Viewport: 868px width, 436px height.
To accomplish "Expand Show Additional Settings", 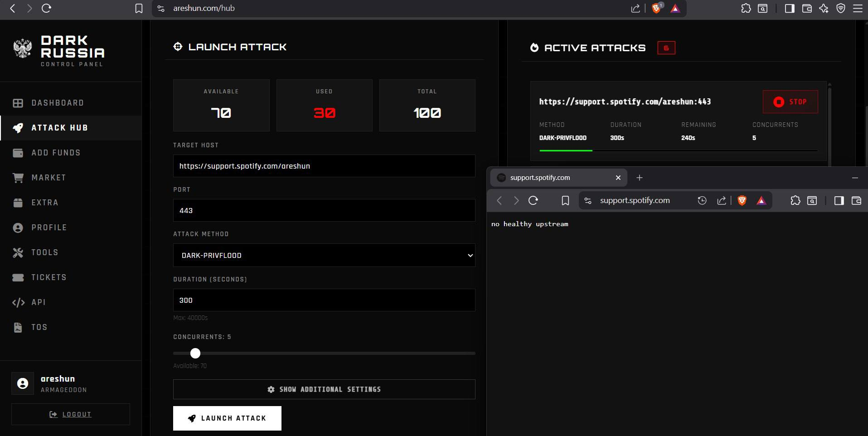I will click(x=324, y=389).
